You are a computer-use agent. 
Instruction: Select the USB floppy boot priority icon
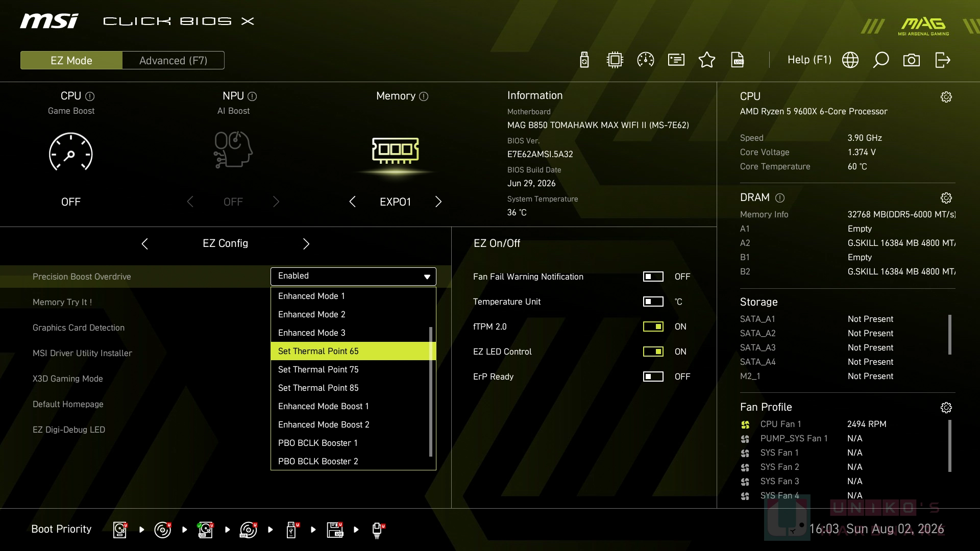335,530
